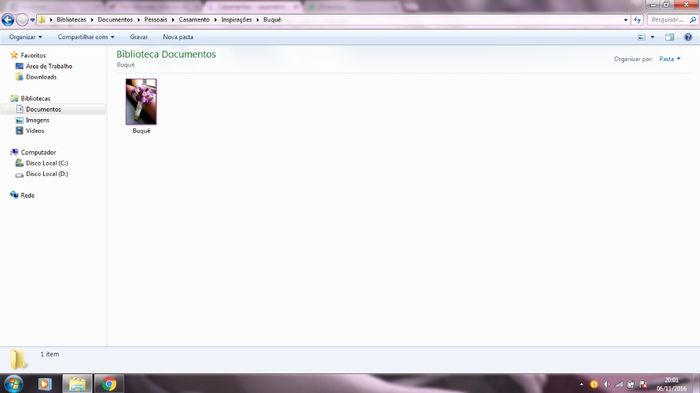Expand the Compartilhar com menu
Screen dimensions: 700x393
coord(86,37)
